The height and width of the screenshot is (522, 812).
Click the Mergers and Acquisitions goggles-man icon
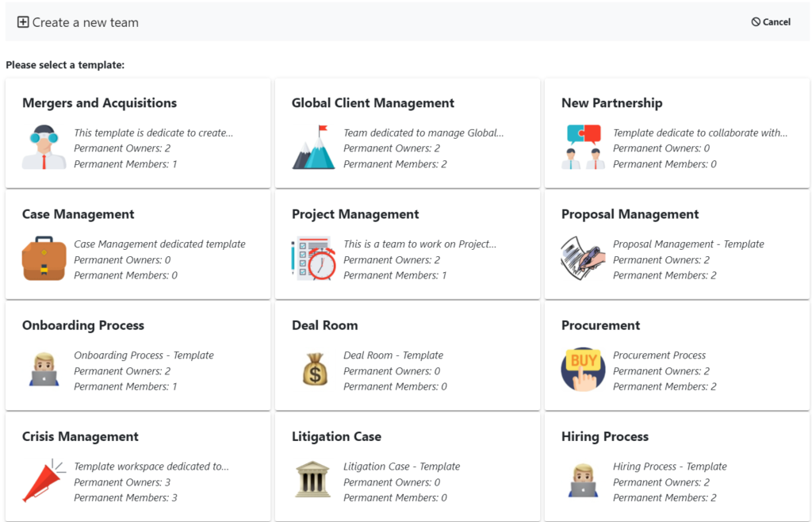44,147
